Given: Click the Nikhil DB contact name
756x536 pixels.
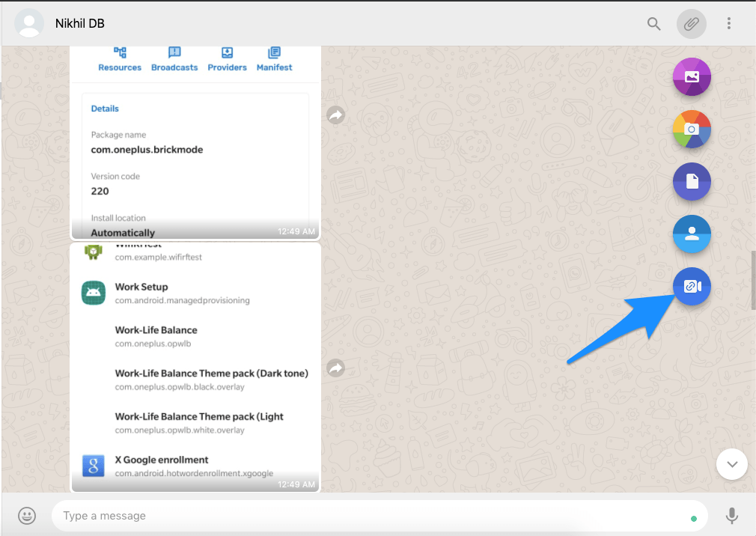Looking at the screenshot, I should 79,24.
